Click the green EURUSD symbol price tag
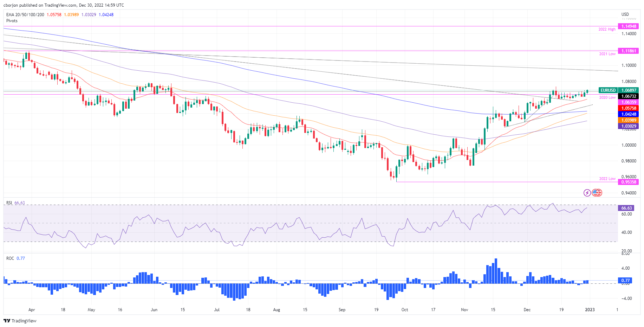This screenshot has width=644, height=327. pos(608,90)
